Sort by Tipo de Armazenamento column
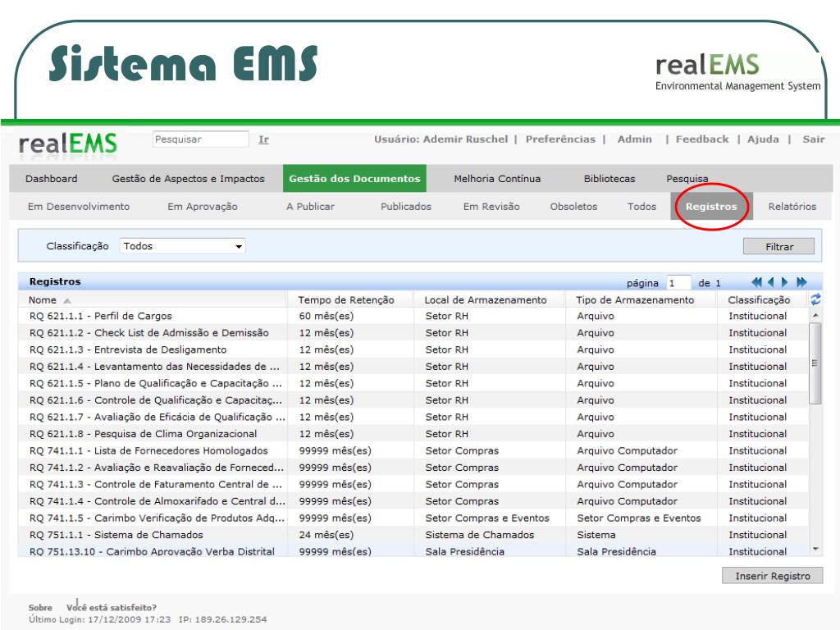 635,300
